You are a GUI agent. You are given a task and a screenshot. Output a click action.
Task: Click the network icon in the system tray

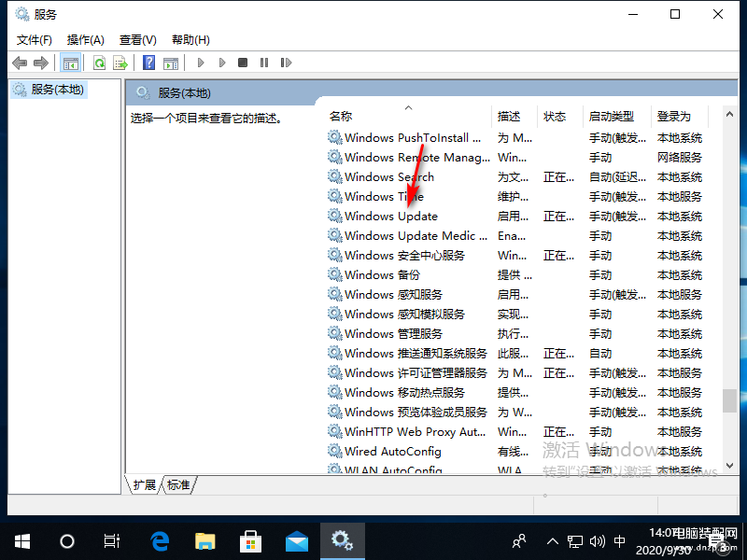[575, 541]
